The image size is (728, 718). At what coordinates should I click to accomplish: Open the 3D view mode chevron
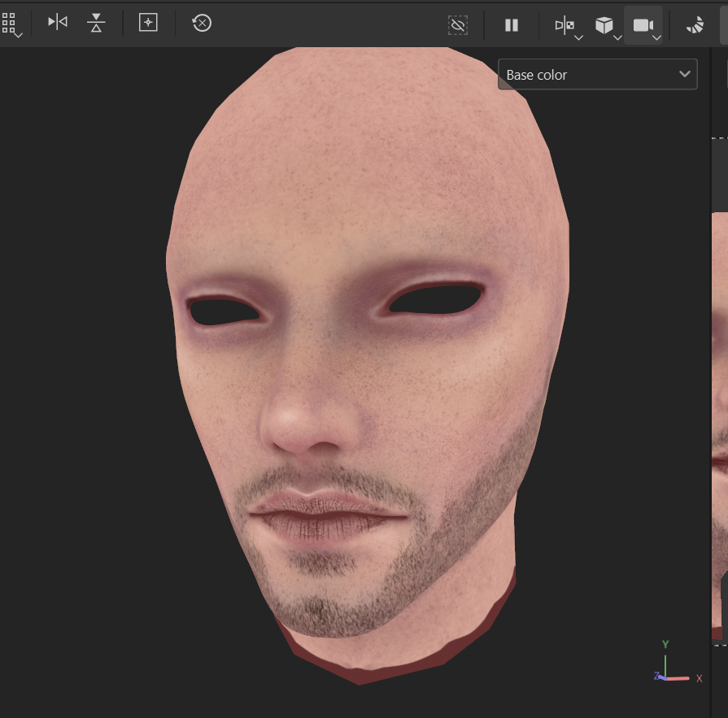coord(618,37)
